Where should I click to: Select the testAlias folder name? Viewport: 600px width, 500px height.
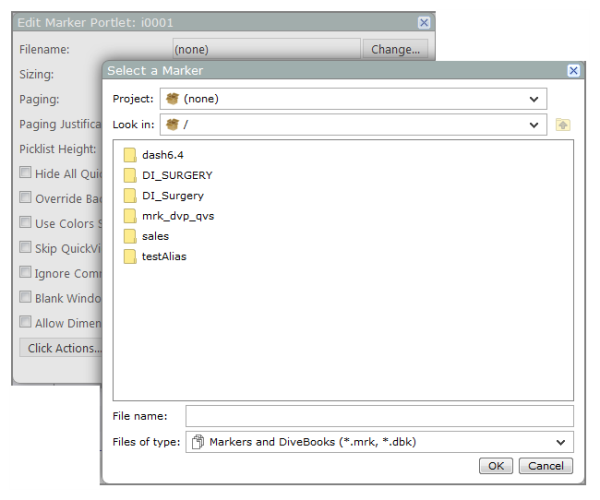point(164,256)
